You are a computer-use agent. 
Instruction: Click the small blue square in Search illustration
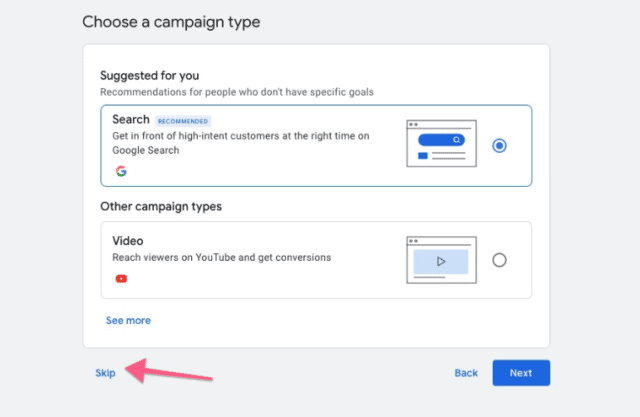pos(423,155)
